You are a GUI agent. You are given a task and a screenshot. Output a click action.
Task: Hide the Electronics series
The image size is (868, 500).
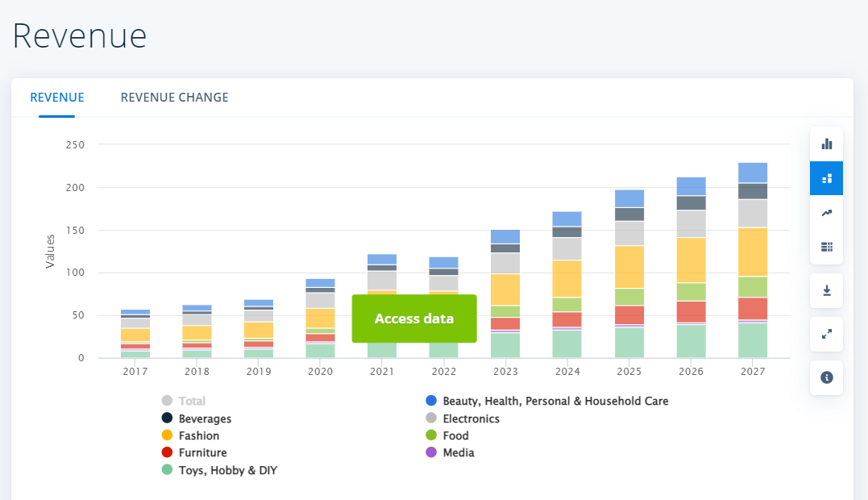tap(471, 419)
